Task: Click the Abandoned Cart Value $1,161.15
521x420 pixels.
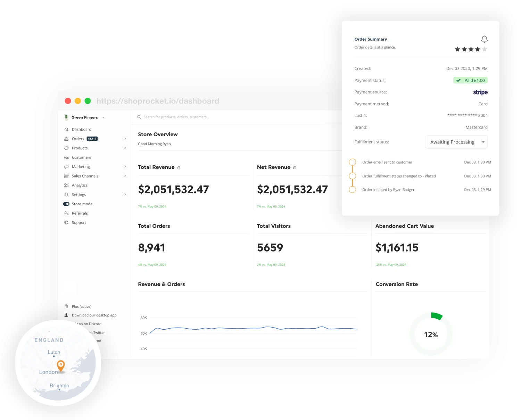Action: (x=397, y=248)
